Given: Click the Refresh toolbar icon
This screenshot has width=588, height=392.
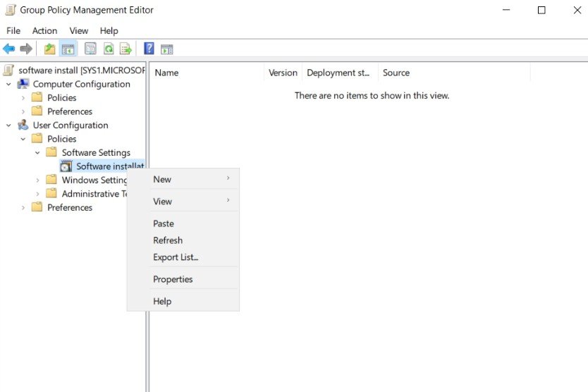Looking at the screenshot, I should (x=109, y=49).
